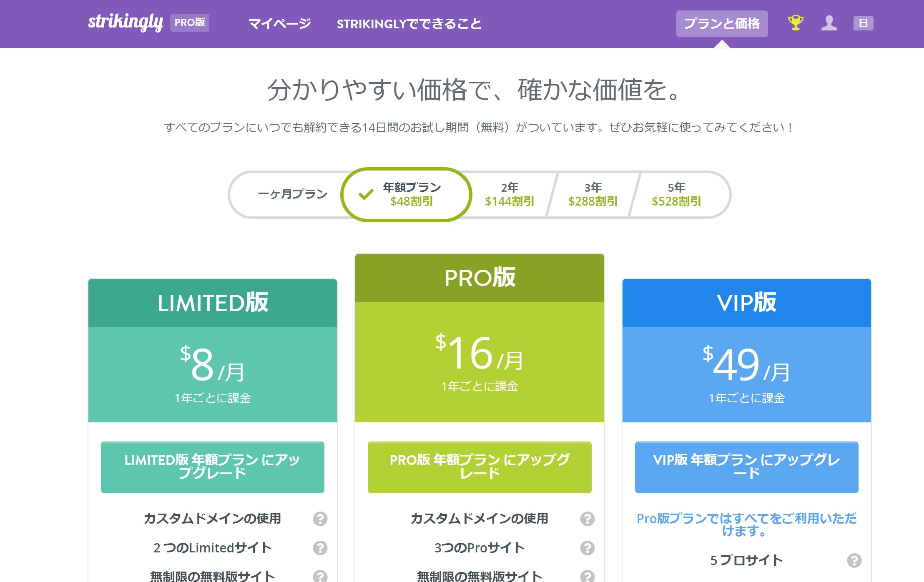Screen dimensions: 924x582
Task: Select the 5年 $528割引 billing option
Action: [675, 194]
